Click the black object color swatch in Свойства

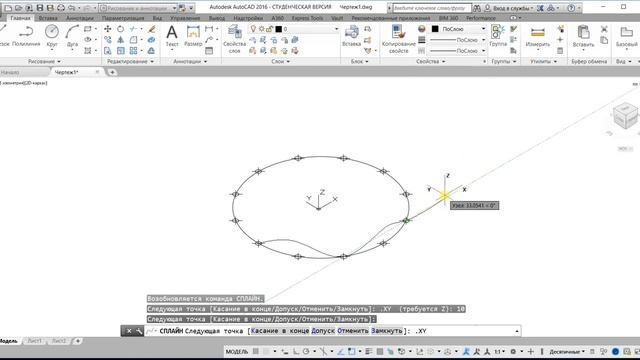[x=435, y=29]
